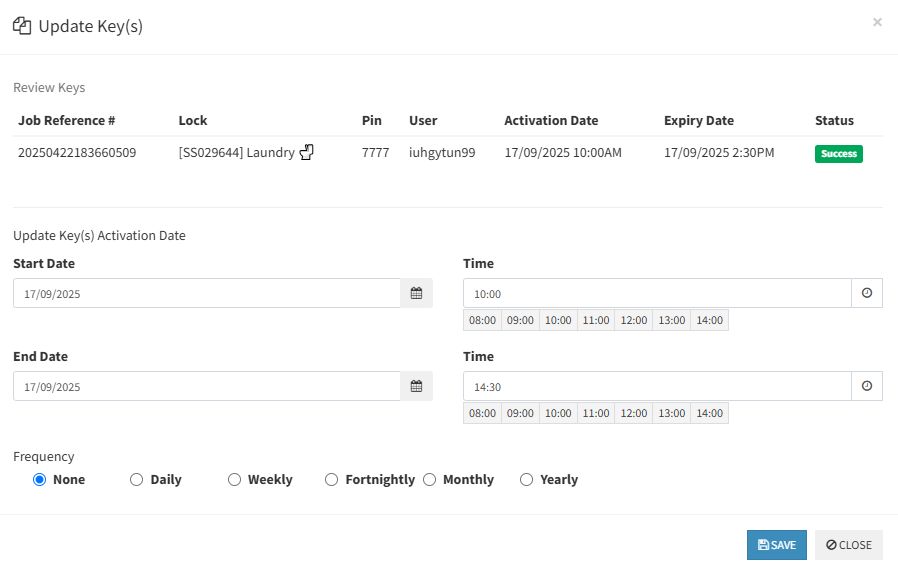Image resolution: width=898 pixels, height=573 pixels.
Task: Open the End Date calendar picker
Action: 416,386
